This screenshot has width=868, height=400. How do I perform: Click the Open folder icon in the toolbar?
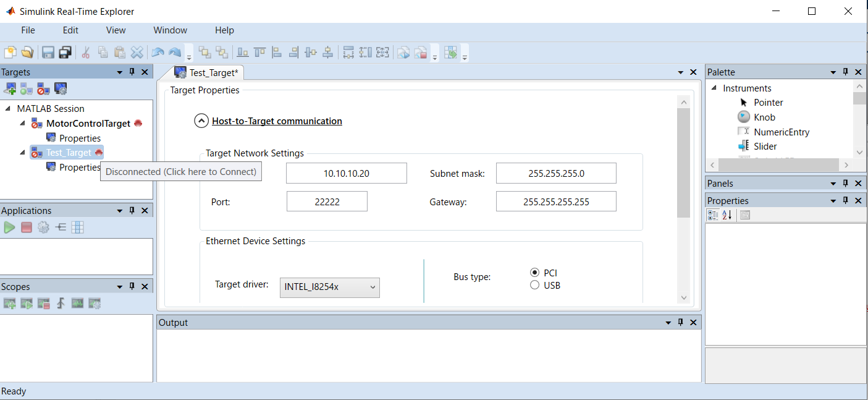(27, 53)
